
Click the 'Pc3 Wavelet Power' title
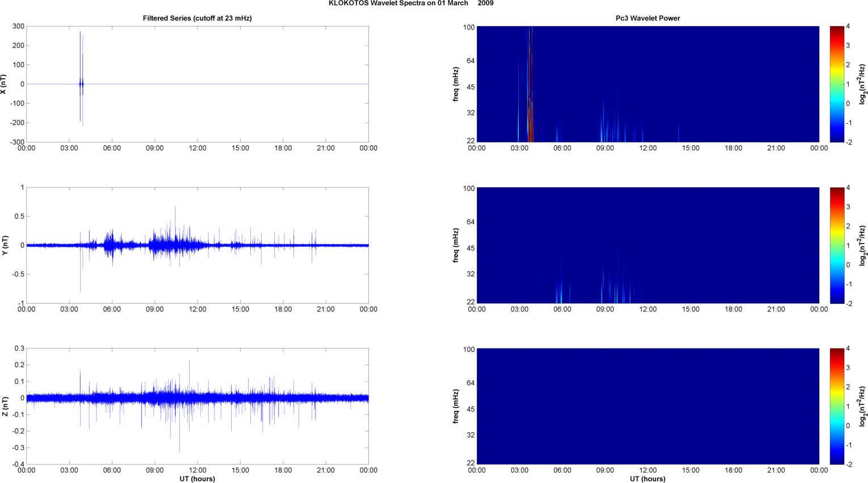pos(648,18)
